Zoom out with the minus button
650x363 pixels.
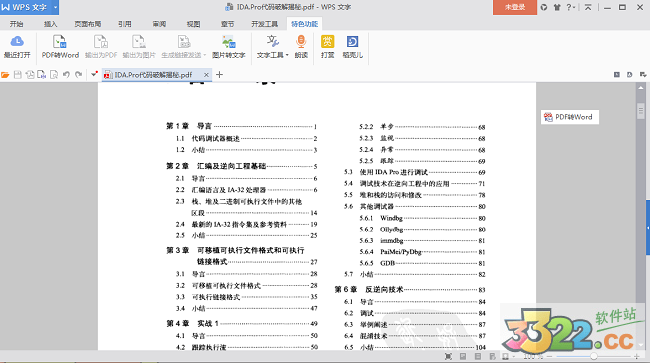coord(550,356)
